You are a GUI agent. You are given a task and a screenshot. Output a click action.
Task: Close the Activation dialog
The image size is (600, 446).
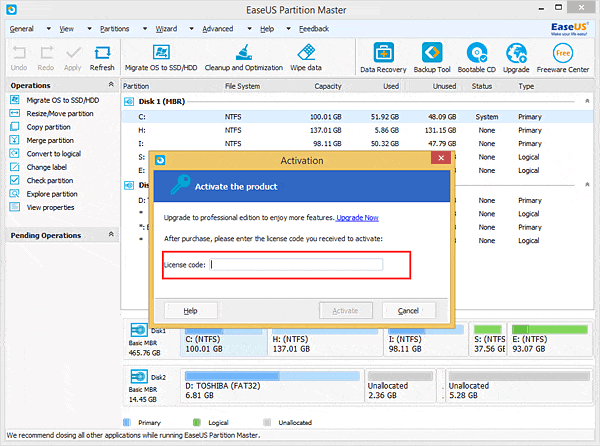pos(441,158)
